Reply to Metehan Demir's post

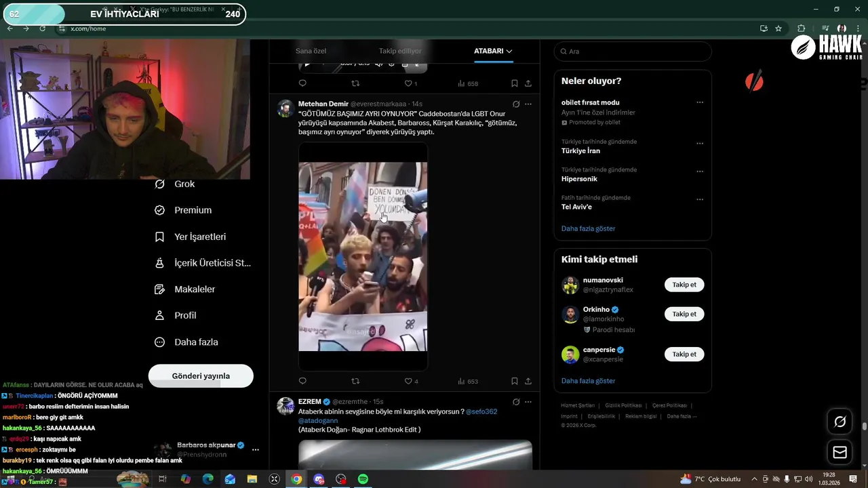(x=302, y=381)
